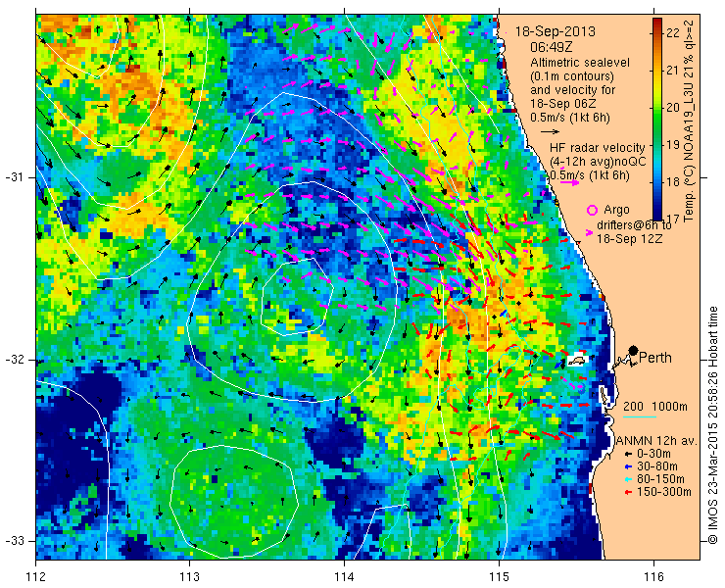Click longitude axis label 116
This screenshot has height=588, width=725.
tap(653, 577)
